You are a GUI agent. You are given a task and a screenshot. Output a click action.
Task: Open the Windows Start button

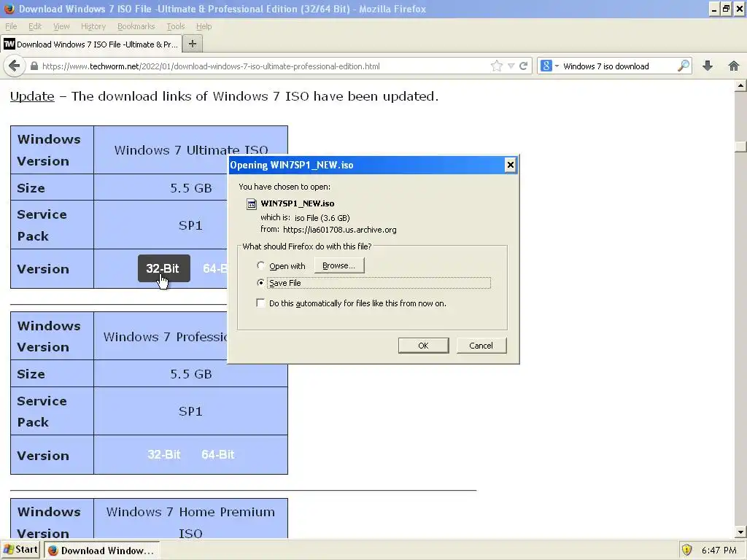(x=21, y=550)
